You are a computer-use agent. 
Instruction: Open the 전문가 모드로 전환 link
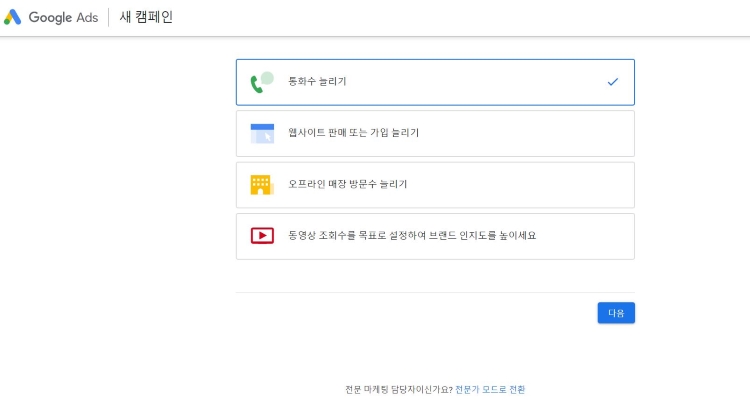490,390
